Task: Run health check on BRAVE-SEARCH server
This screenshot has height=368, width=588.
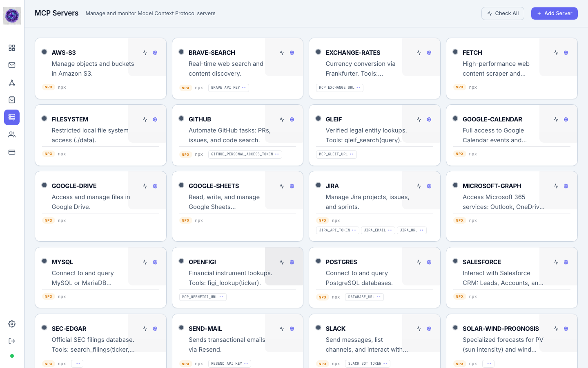Action: [282, 53]
